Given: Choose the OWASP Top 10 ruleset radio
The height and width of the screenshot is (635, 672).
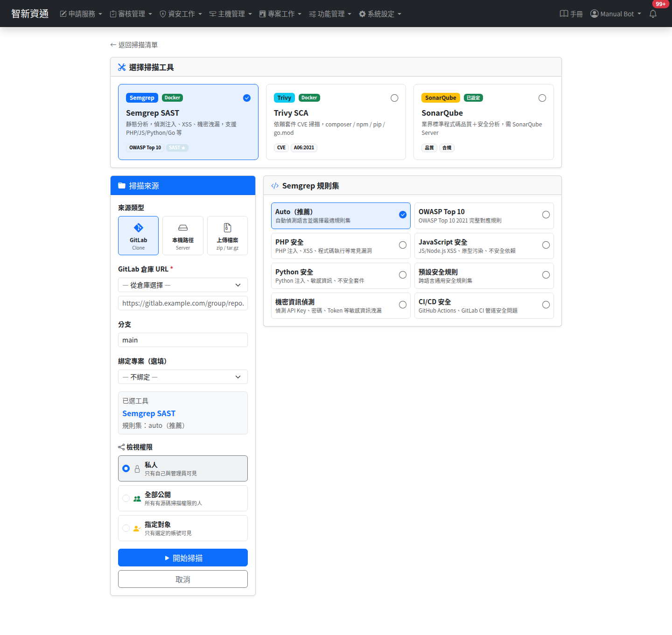Looking at the screenshot, I should coord(546,215).
